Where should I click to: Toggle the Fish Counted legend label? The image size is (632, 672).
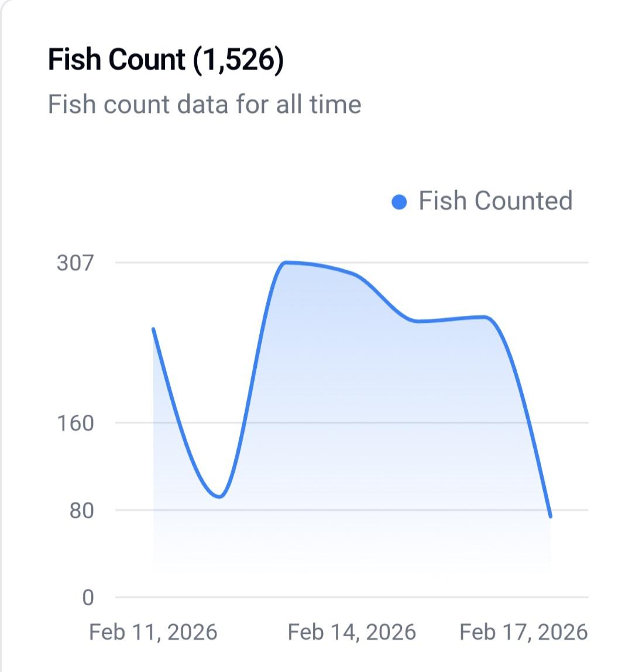pyautogui.click(x=495, y=201)
